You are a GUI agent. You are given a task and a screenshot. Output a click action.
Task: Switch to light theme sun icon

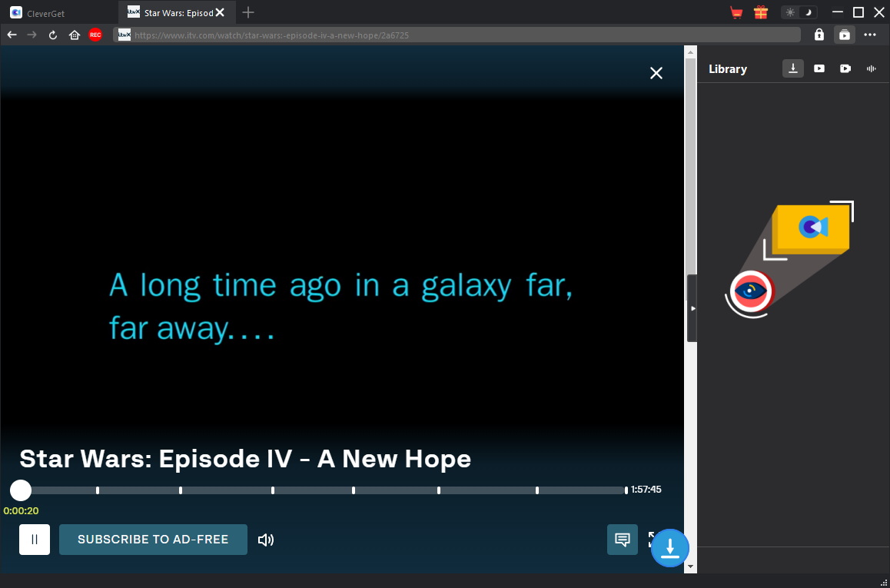[x=791, y=12]
